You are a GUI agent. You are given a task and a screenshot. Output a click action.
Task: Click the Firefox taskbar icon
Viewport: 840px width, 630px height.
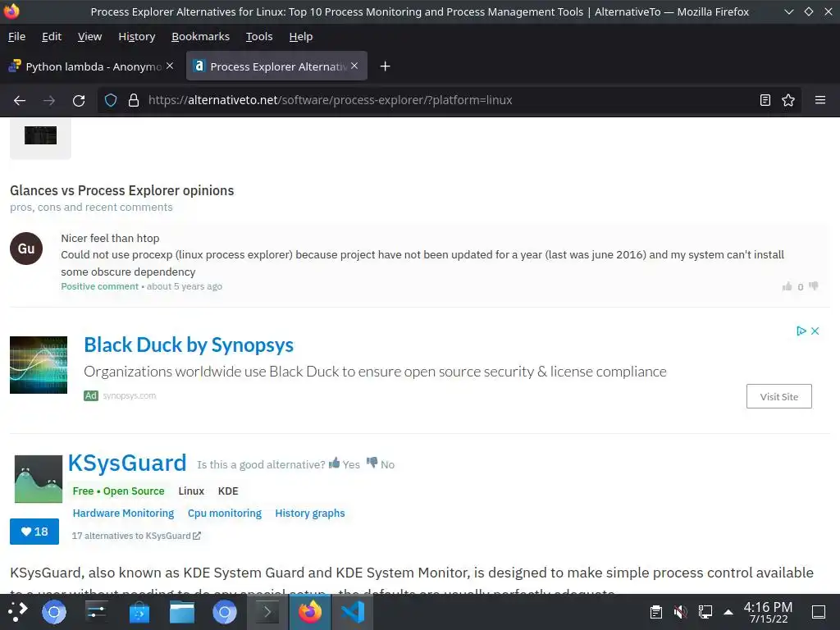[x=310, y=612]
